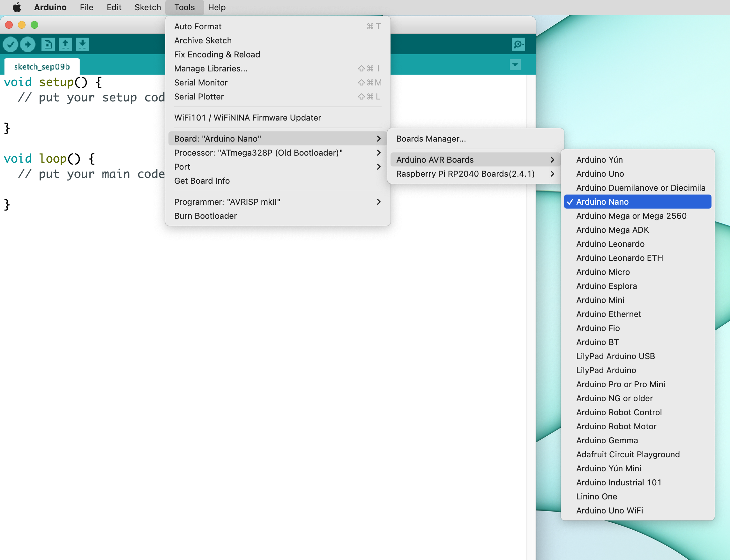Select plain LilyPad Arduino board
The image size is (730, 560).
(637, 370)
